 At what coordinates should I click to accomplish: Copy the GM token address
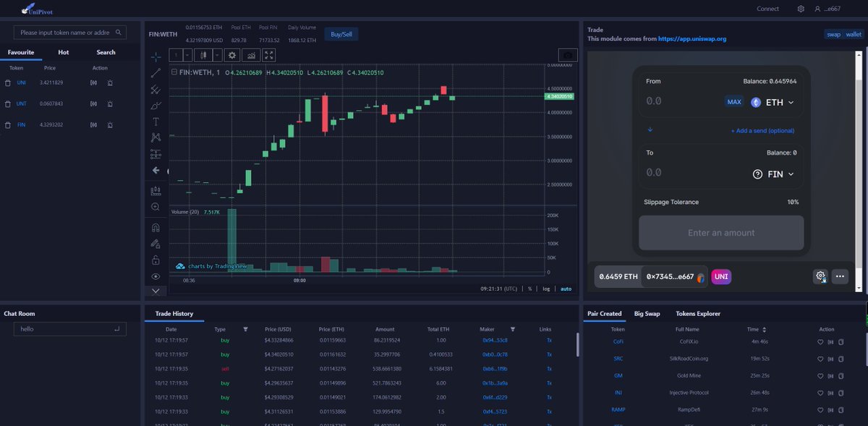click(x=841, y=376)
